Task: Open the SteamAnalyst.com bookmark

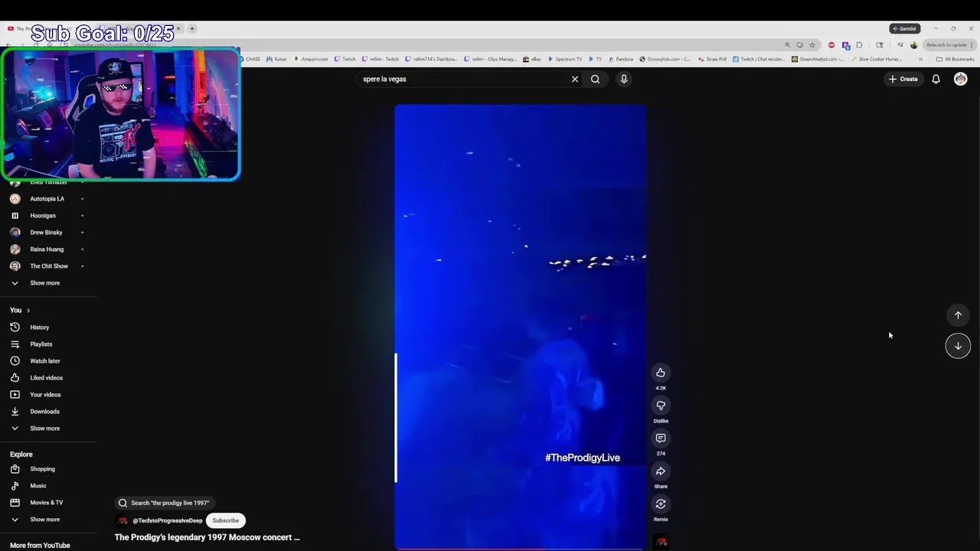Action: pos(817,59)
